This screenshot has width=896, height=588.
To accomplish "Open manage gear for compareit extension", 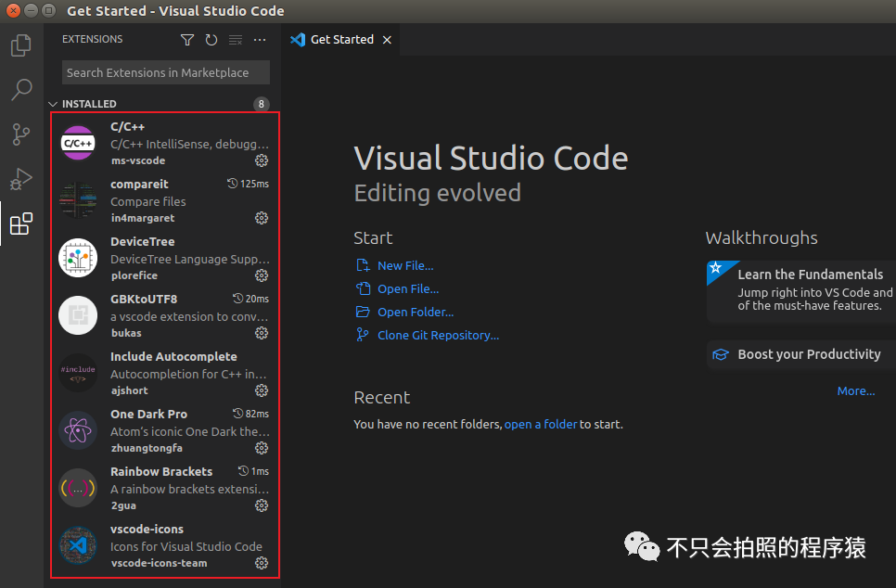I will pyautogui.click(x=262, y=218).
